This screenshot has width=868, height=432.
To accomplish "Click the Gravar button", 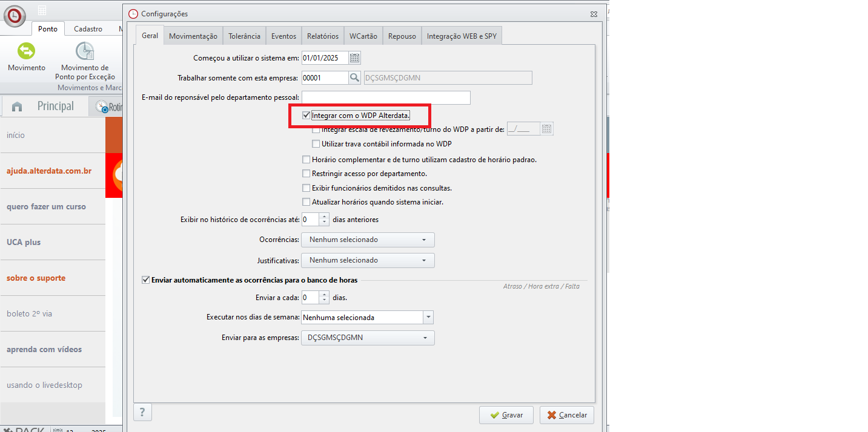I will coord(506,415).
